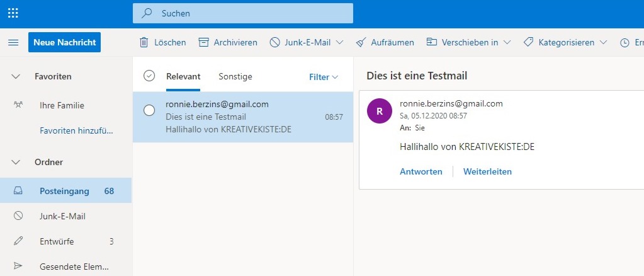This screenshot has width=644, height=276.
Task: Click the Posteingang unread count 68
Action: tap(109, 191)
